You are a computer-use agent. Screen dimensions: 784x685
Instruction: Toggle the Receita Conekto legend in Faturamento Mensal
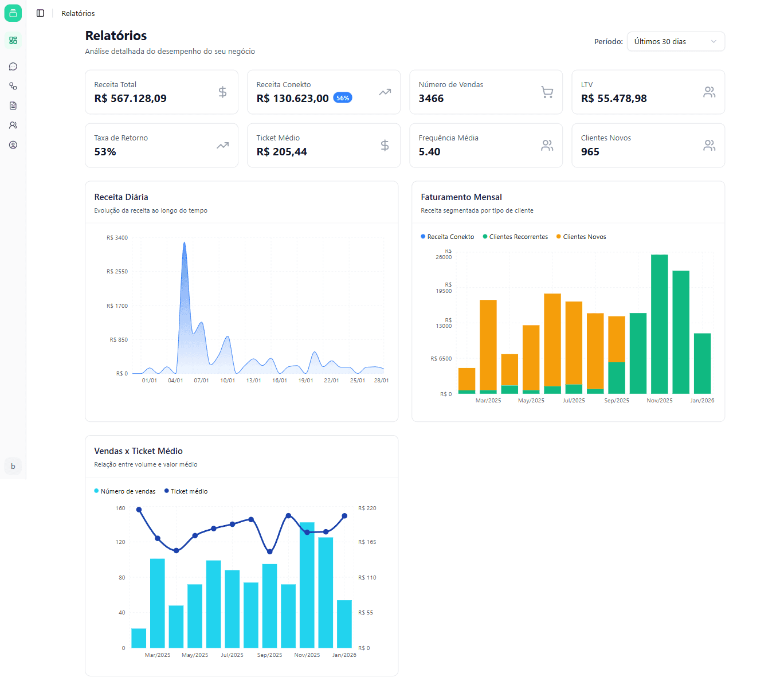point(447,236)
